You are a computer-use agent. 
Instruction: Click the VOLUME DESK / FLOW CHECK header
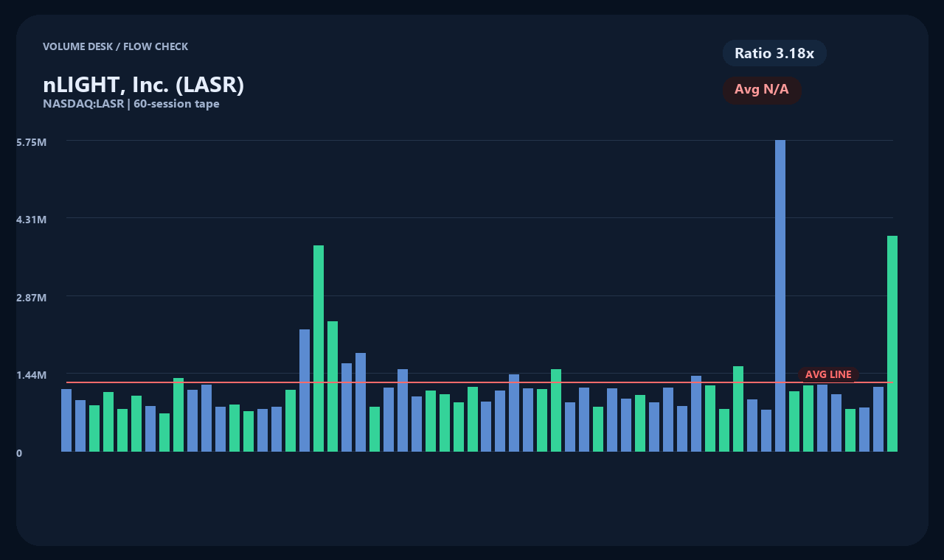(116, 46)
